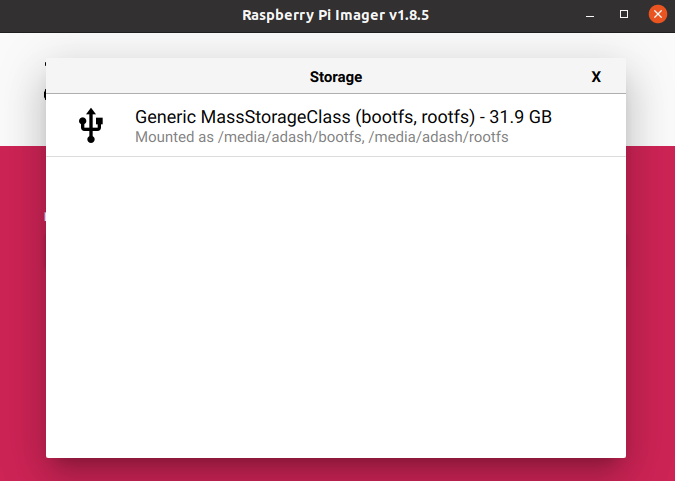
Task: Close the Raspberry Pi Imager window
Action: click(x=656, y=15)
